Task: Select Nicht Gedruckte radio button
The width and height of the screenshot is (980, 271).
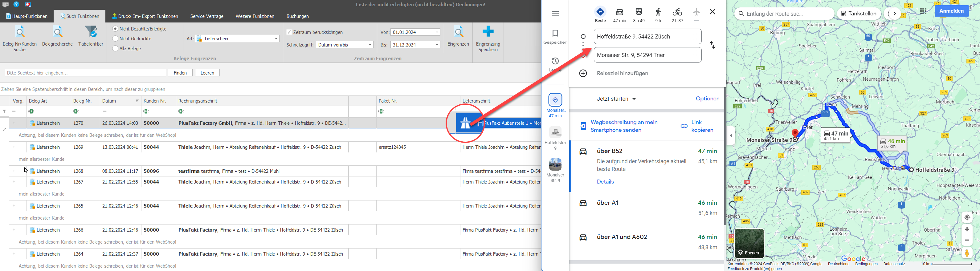Action: click(115, 39)
